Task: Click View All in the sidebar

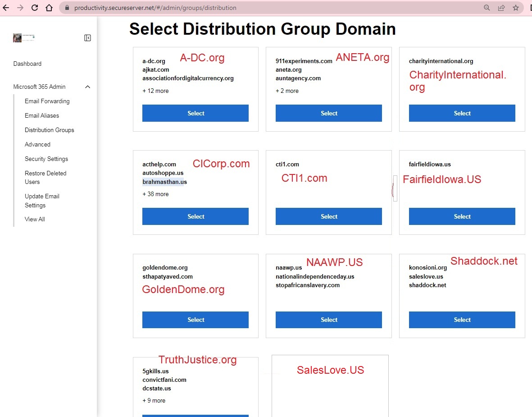Action: click(35, 220)
